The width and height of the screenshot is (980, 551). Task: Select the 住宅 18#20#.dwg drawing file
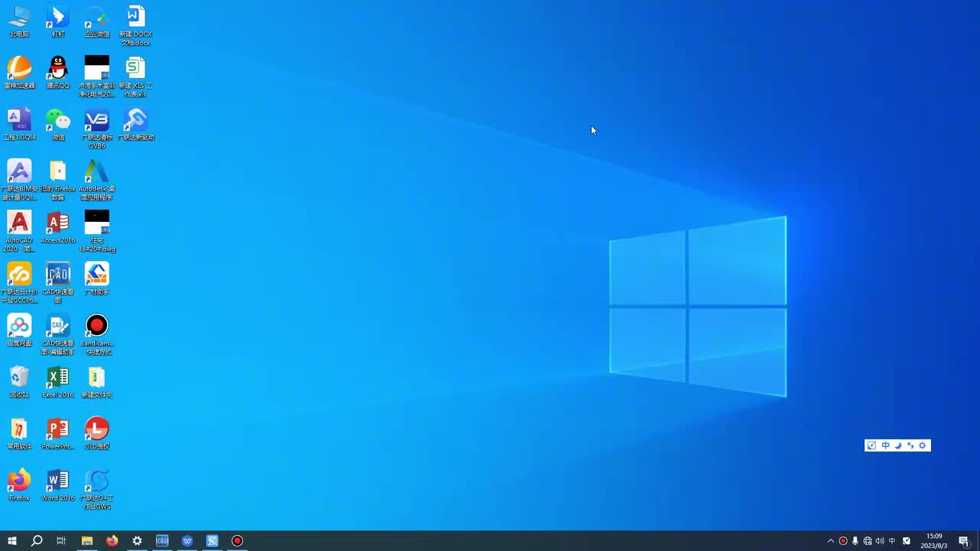click(x=97, y=232)
